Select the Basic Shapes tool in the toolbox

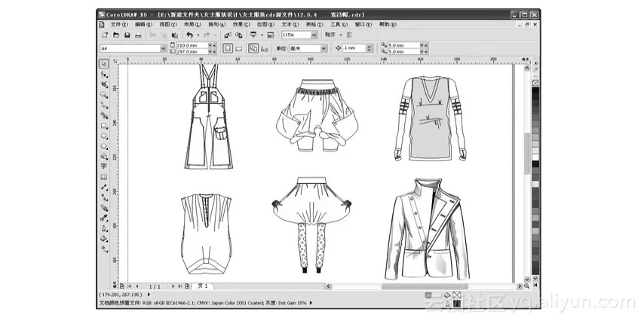(x=104, y=157)
